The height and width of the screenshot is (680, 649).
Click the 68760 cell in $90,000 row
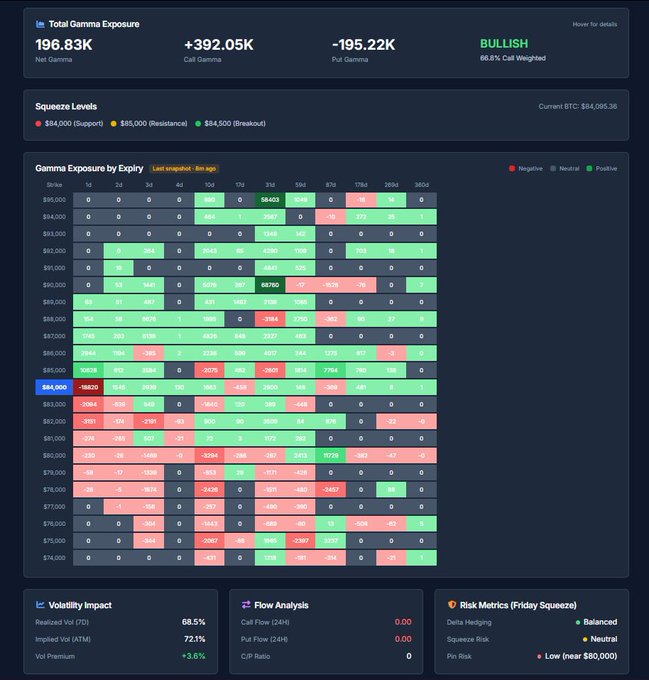tap(270, 285)
